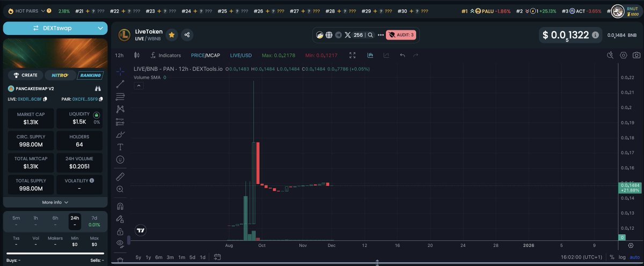Click the active bar chart mode icon
This screenshot has width=644, height=266.
(370, 55)
